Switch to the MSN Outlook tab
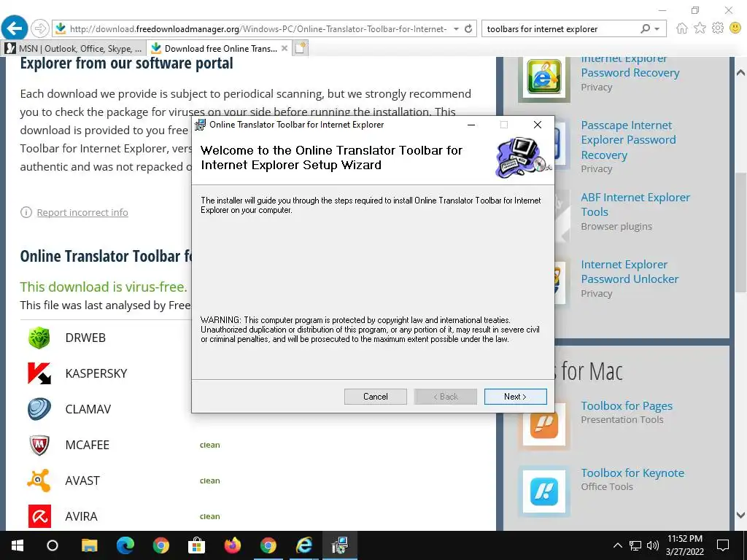Image resolution: width=747 pixels, height=560 pixels. tap(74, 49)
